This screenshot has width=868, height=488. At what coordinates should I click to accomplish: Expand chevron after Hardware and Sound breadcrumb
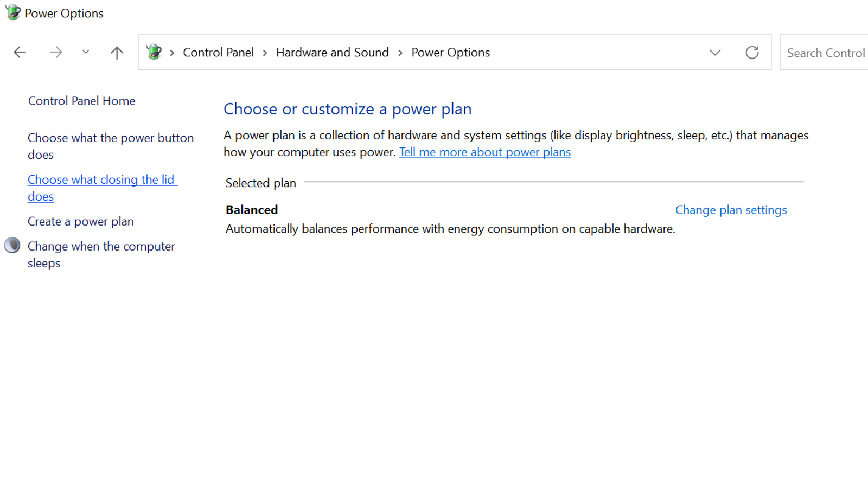[x=400, y=53]
